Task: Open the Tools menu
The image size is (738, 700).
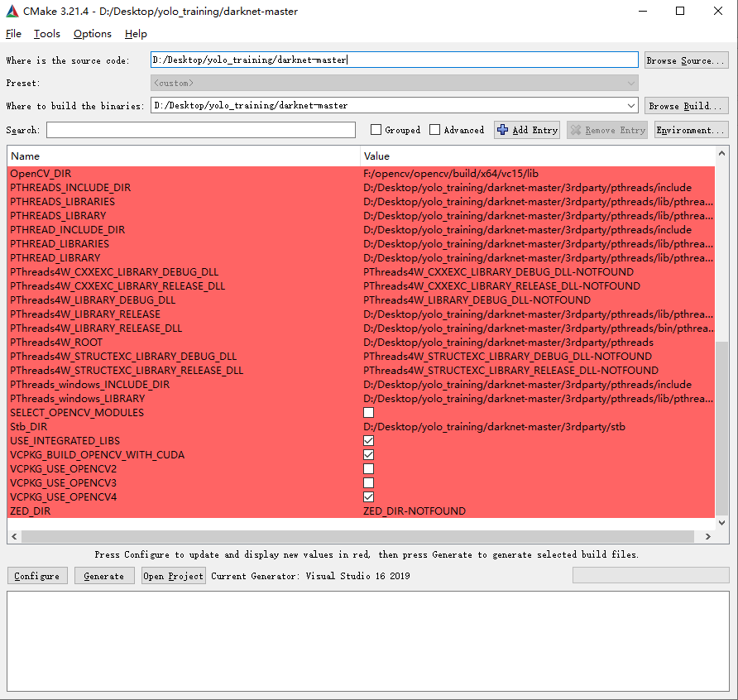Action: pyautogui.click(x=47, y=34)
